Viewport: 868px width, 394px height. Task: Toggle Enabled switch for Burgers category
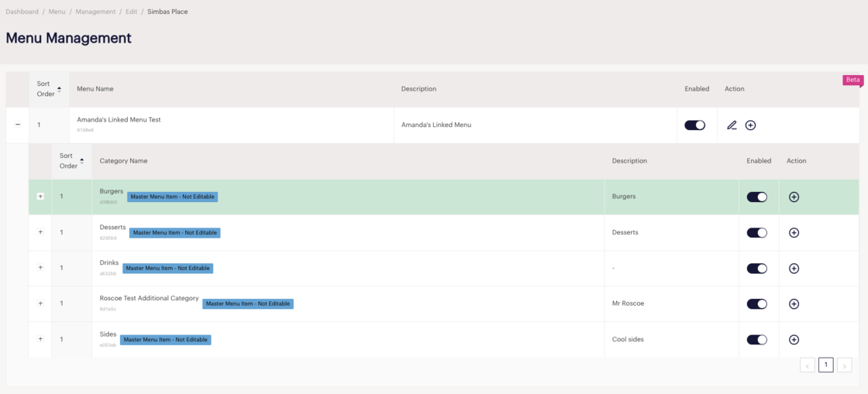(756, 197)
